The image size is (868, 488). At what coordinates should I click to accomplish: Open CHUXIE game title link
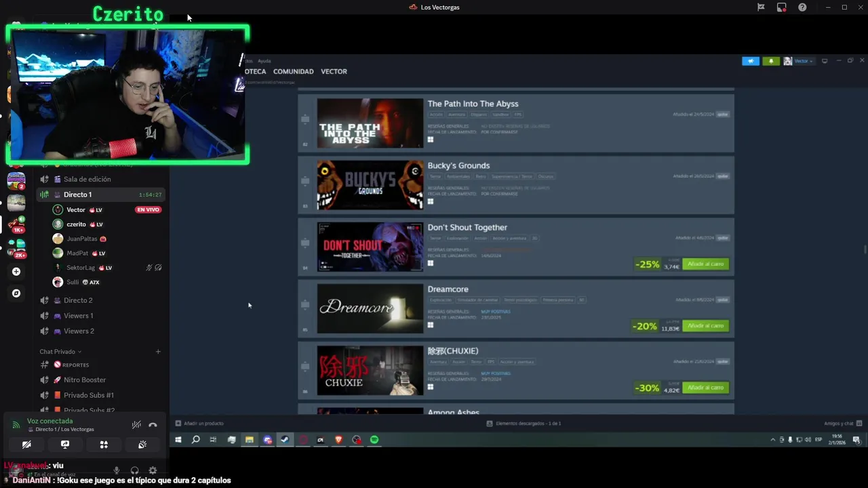[x=452, y=351]
